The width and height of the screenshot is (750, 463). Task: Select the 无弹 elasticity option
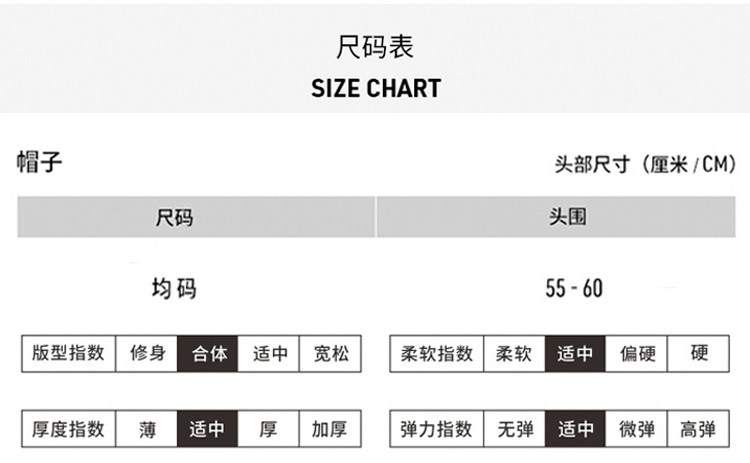[514, 429]
